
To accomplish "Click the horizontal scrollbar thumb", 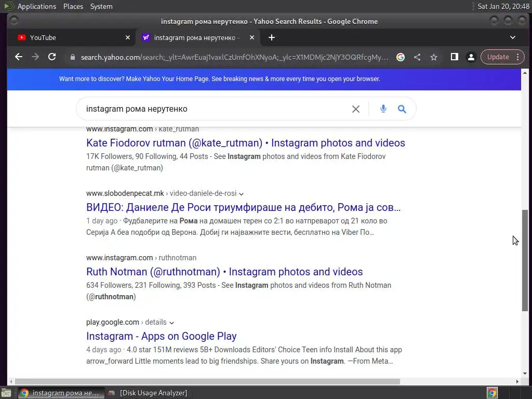I will [x=207, y=381].
